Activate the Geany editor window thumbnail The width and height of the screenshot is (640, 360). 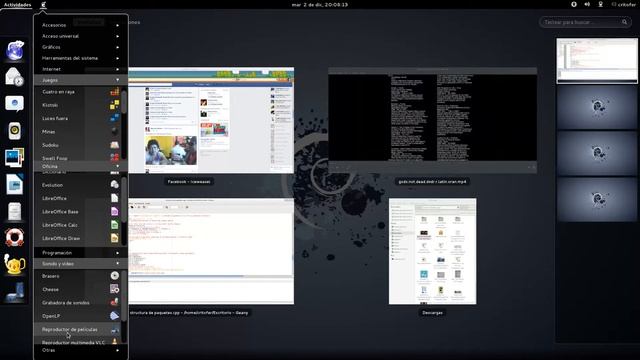click(211, 251)
